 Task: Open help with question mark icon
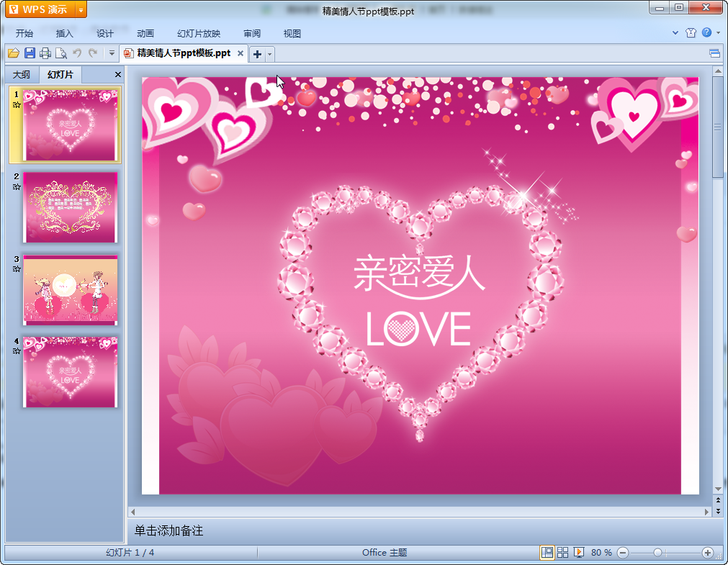coord(706,32)
